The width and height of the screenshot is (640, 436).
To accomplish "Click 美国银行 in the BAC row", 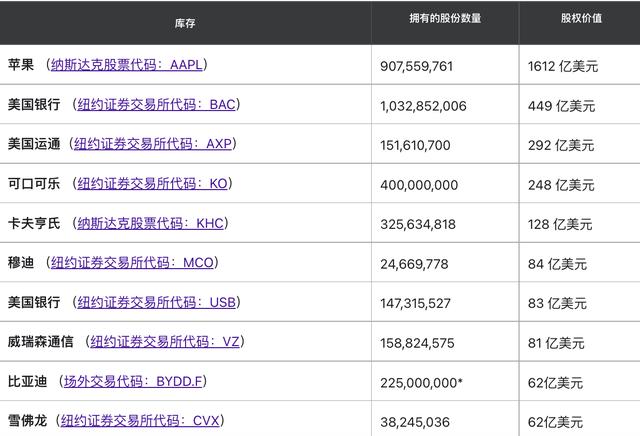I will tap(34, 105).
